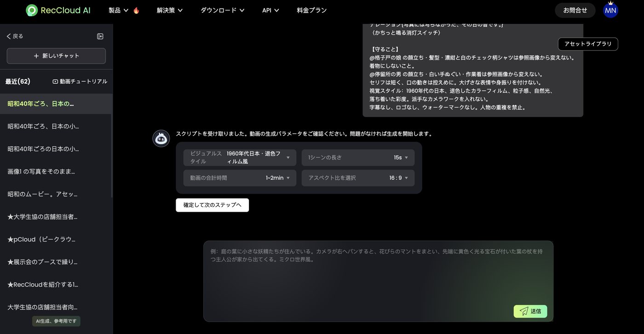Go to the 料金プラン page
This screenshot has height=334, width=644.
[x=312, y=10]
